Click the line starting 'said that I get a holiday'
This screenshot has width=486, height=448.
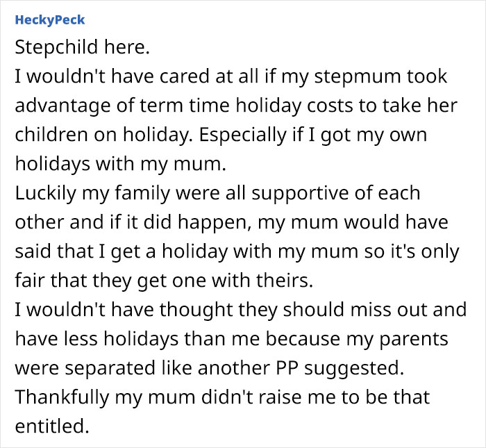pyautogui.click(x=236, y=251)
